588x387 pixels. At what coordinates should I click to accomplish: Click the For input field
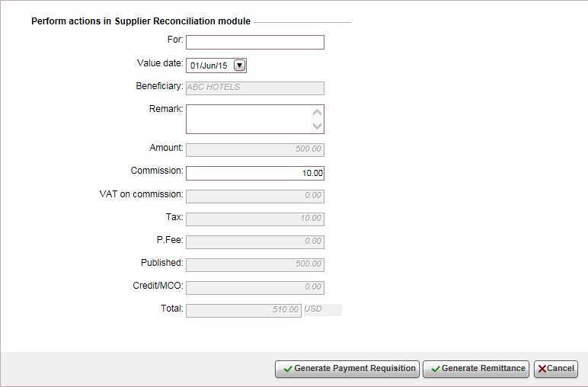[x=255, y=43]
